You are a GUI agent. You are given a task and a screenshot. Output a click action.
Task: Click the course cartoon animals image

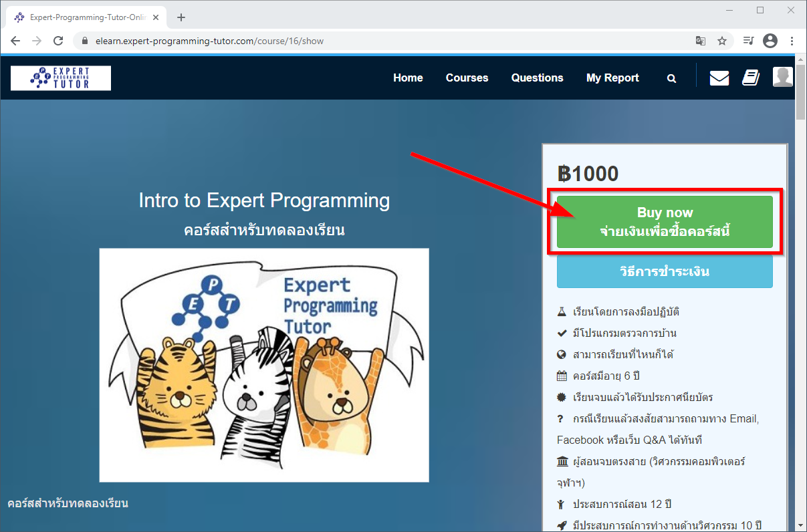point(264,365)
